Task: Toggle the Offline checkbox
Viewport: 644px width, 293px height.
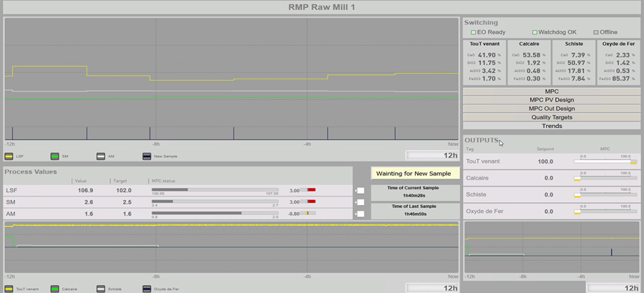Action: (x=595, y=32)
